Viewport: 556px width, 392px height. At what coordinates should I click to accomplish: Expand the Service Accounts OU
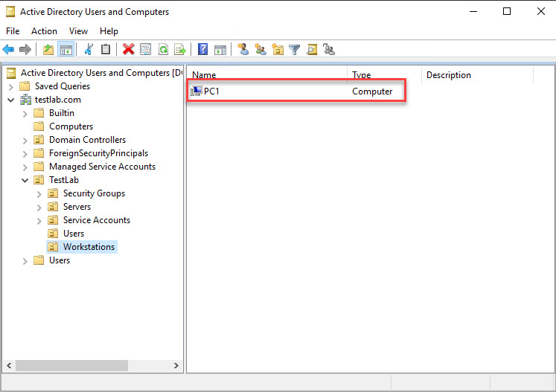(x=39, y=221)
